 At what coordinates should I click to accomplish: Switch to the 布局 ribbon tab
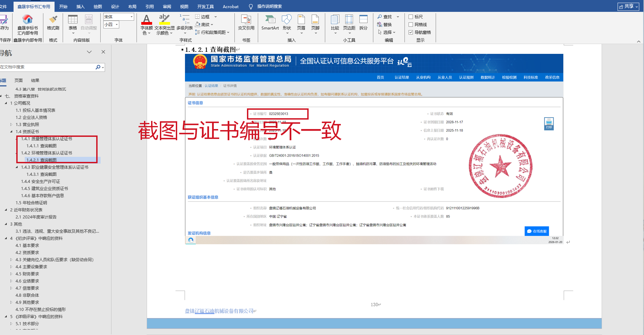pyautogui.click(x=132, y=6)
